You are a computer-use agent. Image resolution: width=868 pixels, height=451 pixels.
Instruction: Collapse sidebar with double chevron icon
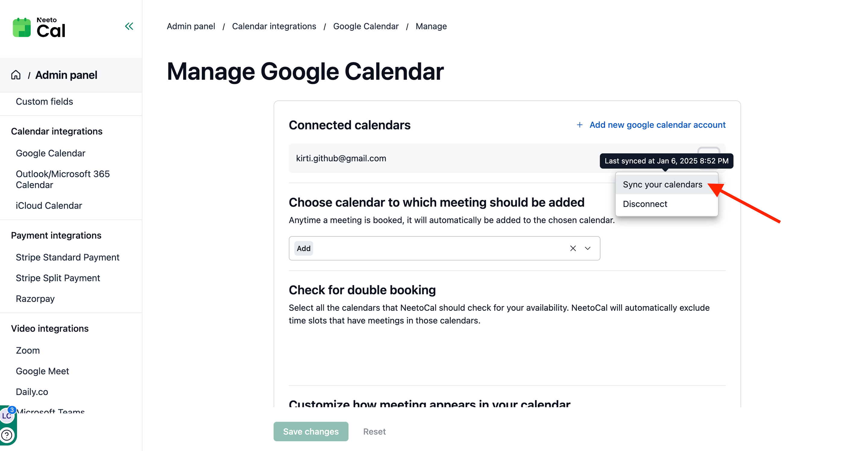pyautogui.click(x=129, y=26)
